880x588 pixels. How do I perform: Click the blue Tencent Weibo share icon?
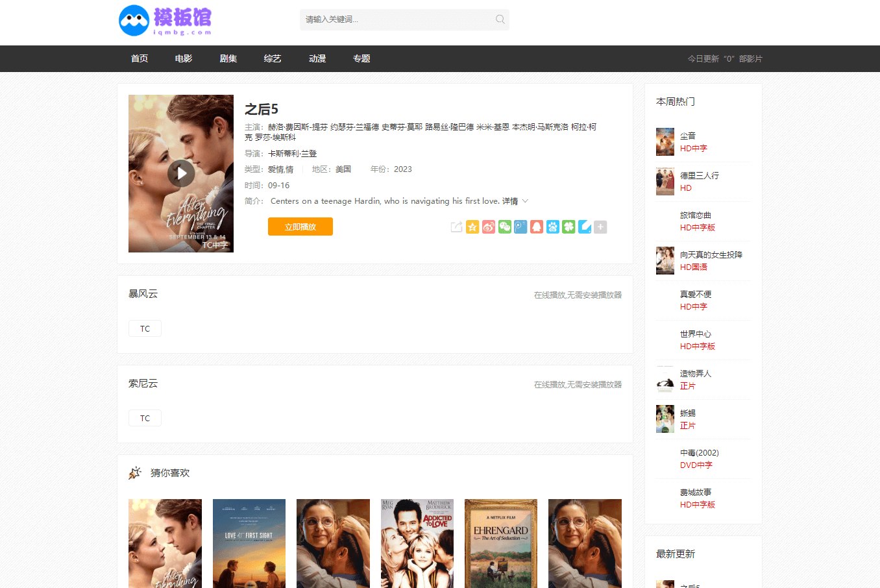pyautogui.click(x=520, y=227)
